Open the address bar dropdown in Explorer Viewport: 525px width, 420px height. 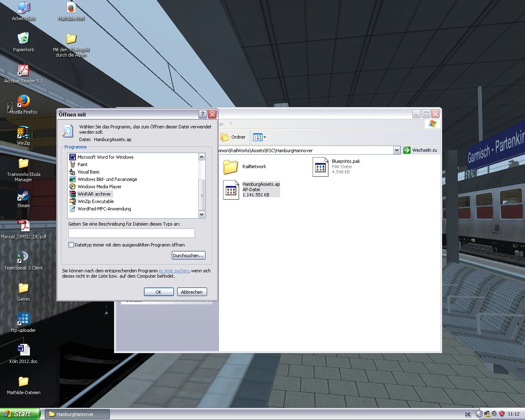[x=397, y=150]
